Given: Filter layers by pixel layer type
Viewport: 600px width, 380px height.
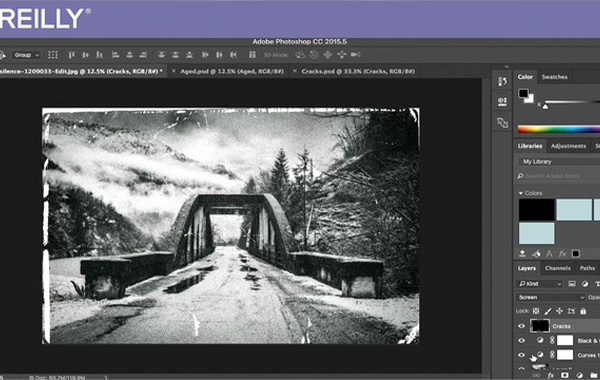Looking at the screenshot, I should click(x=572, y=284).
